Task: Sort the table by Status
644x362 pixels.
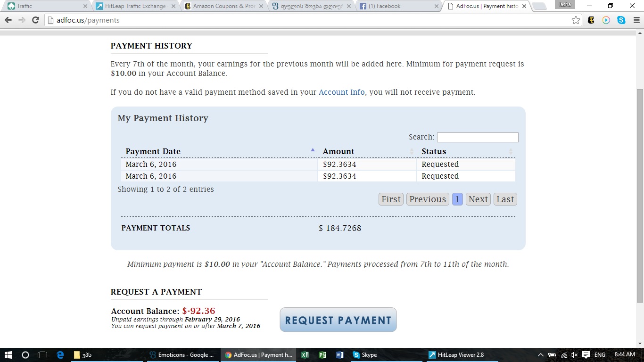Action: coord(466,151)
